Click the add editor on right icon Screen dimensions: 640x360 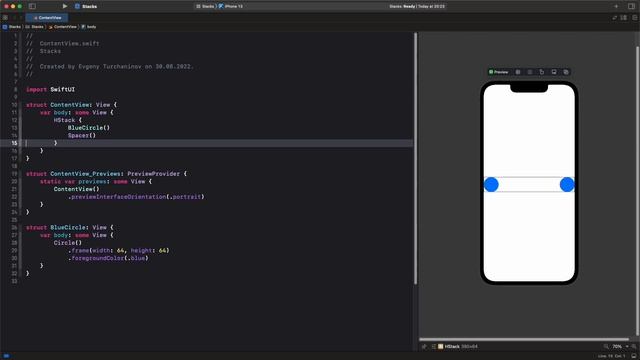tap(634, 18)
